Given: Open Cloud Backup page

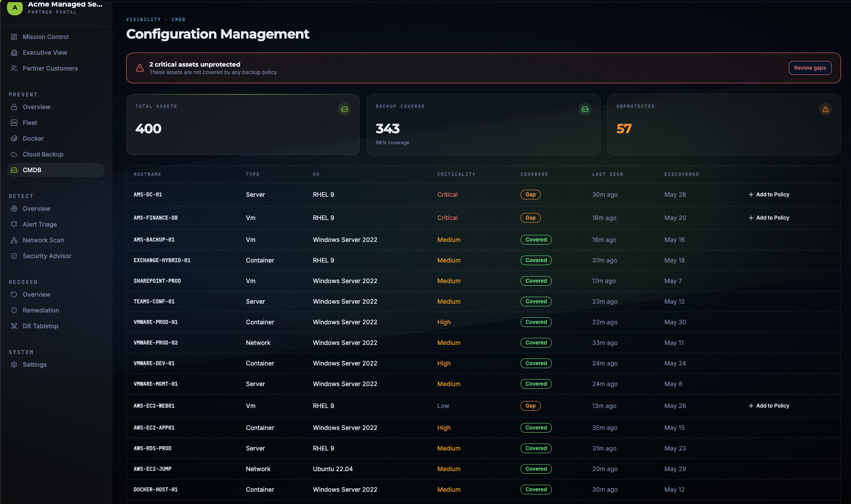Looking at the screenshot, I should (56, 154).
